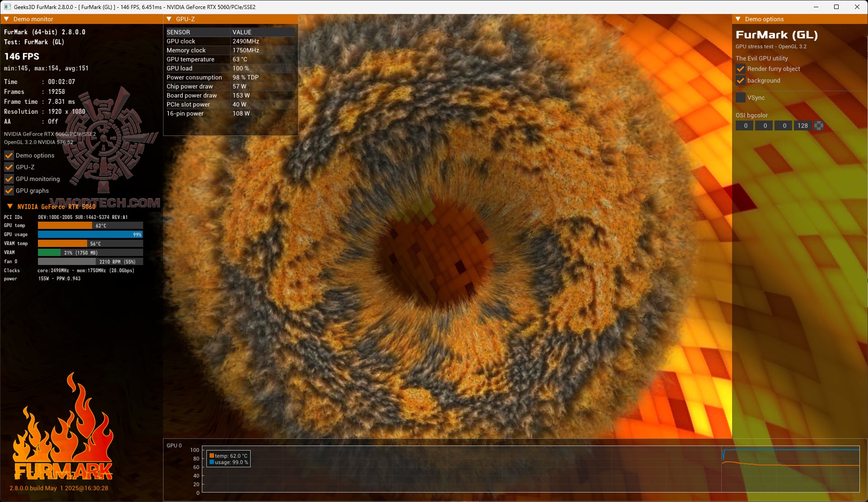Turn off GPU graphs checkbox
This screenshot has height=502, width=868.
pos(9,191)
